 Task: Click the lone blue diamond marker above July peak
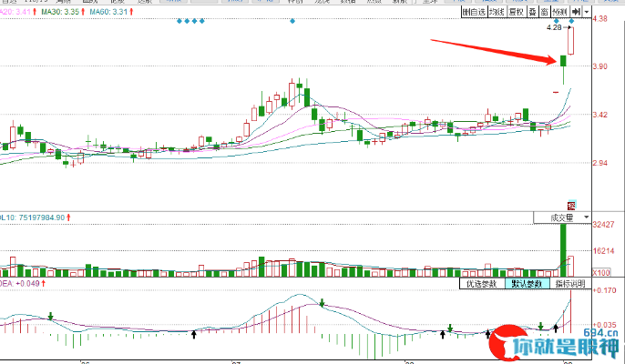(292, 21)
